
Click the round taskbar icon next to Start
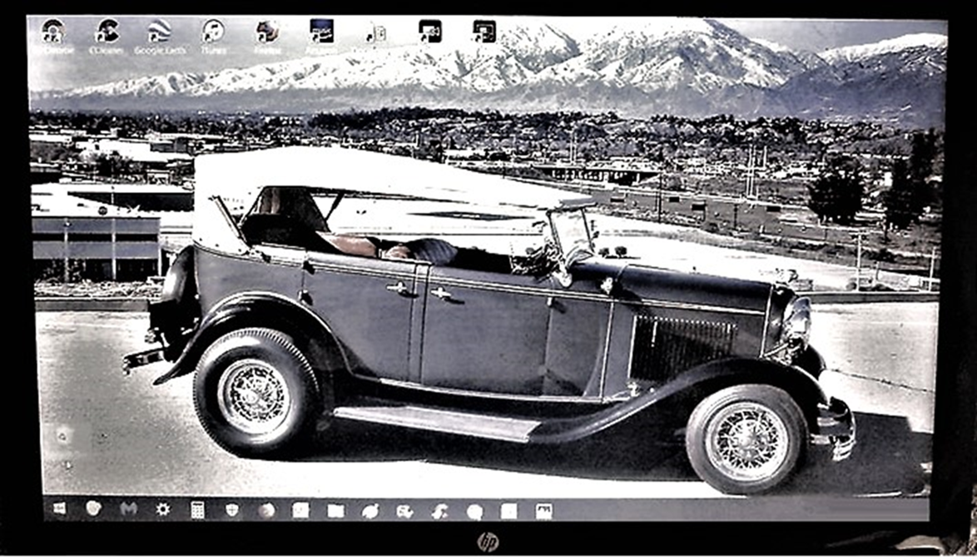(93, 508)
